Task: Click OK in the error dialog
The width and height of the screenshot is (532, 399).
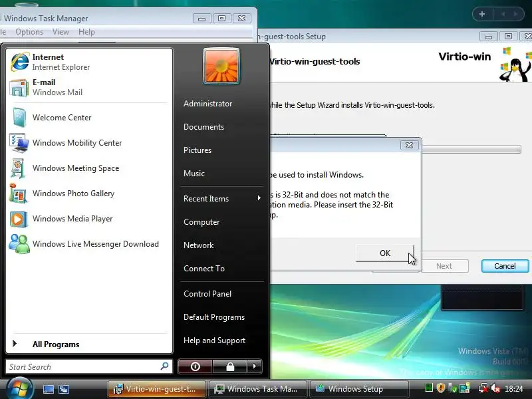Action: click(385, 253)
